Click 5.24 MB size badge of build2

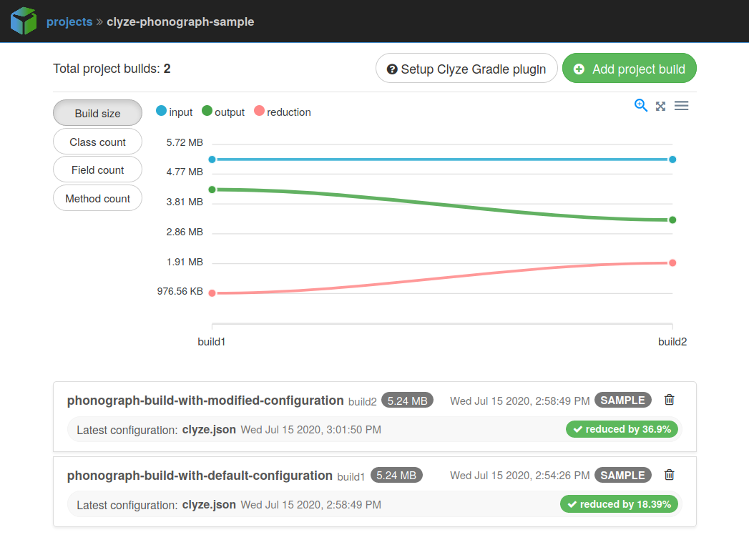click(408, 401)
